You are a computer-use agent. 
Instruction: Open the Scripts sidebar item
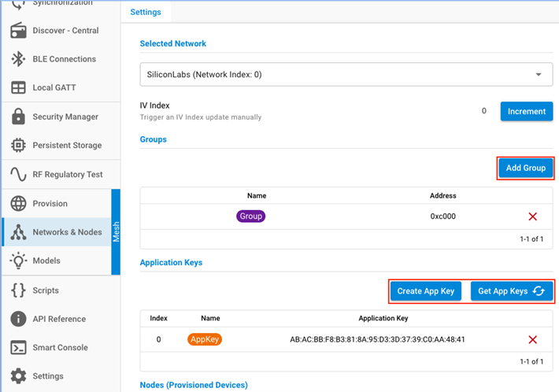(x=46, y=290)
